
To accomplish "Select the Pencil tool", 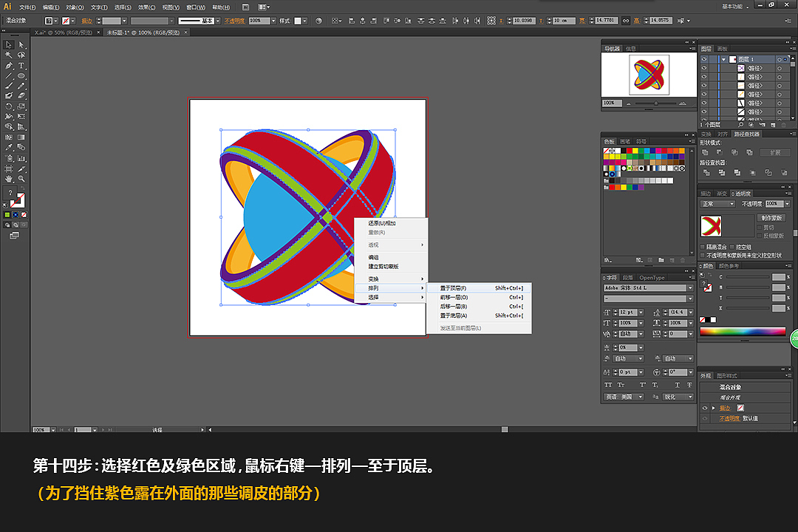I will click(21, 86).
